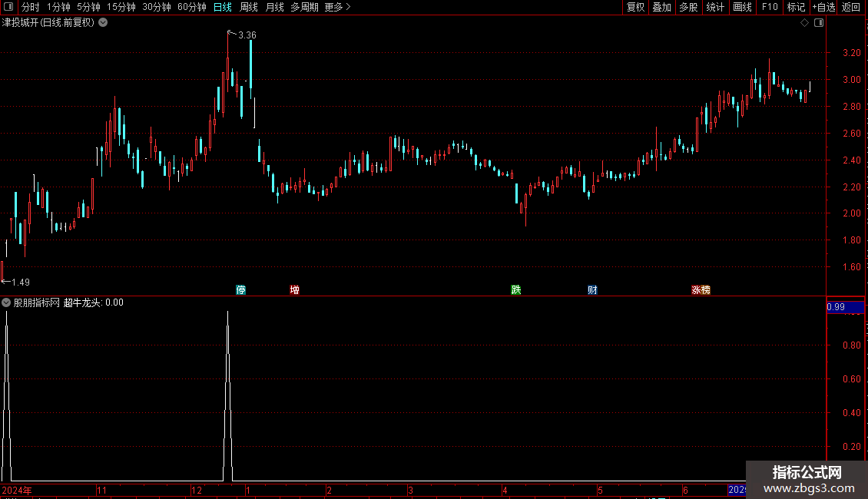Select the 日线 daily chart
This screenshot has width=868, height=499.
[223, 7]
